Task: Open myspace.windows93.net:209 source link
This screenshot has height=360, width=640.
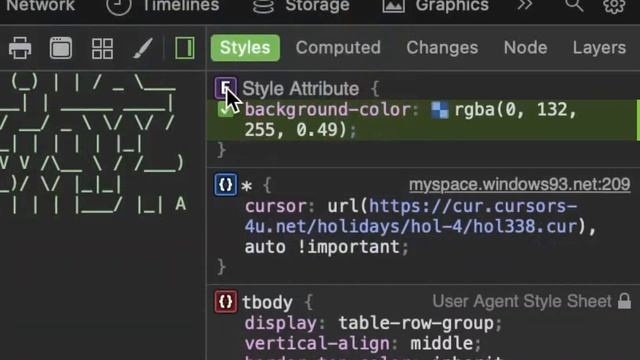Action: pos(520,184)
